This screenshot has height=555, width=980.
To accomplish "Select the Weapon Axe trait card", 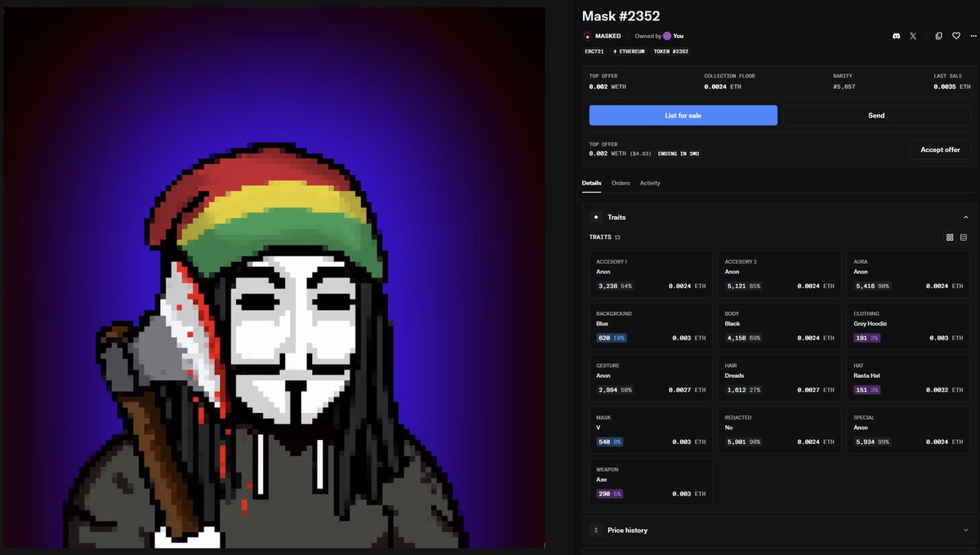I will pyautogui.click(x=651, y=482).
